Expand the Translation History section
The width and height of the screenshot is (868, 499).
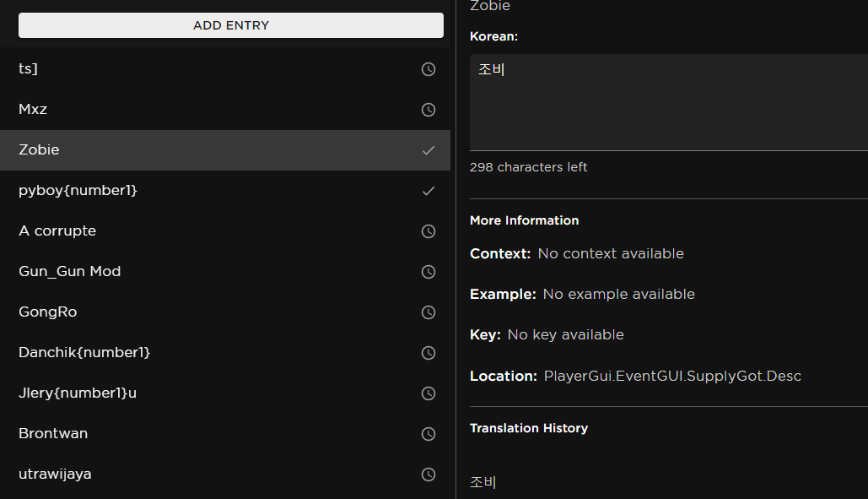pyautogui.click(x=529, y=428)
